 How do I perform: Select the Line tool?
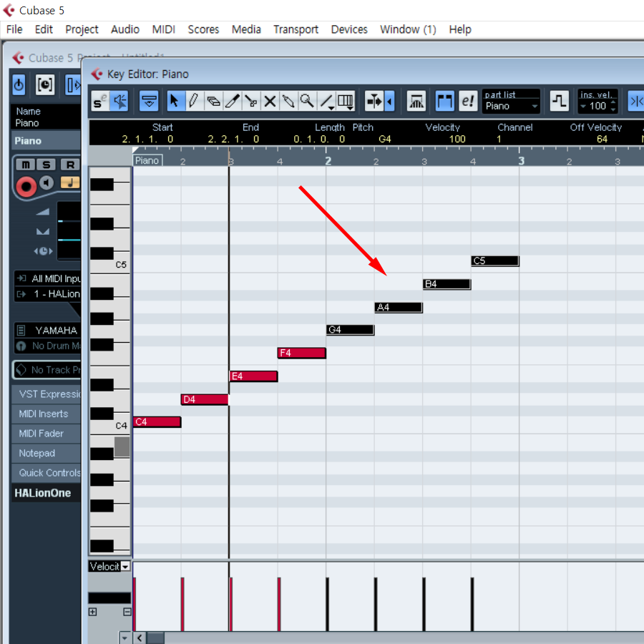pos(326,101)
